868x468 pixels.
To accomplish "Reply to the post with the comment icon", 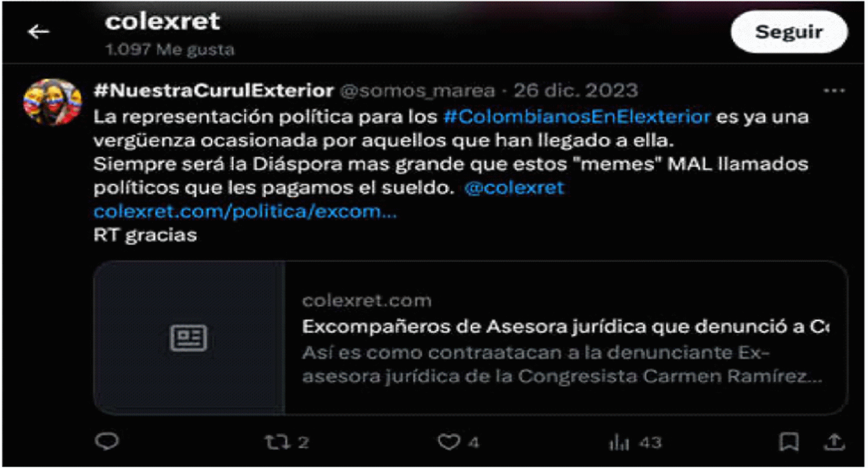I will click(107, 441).
